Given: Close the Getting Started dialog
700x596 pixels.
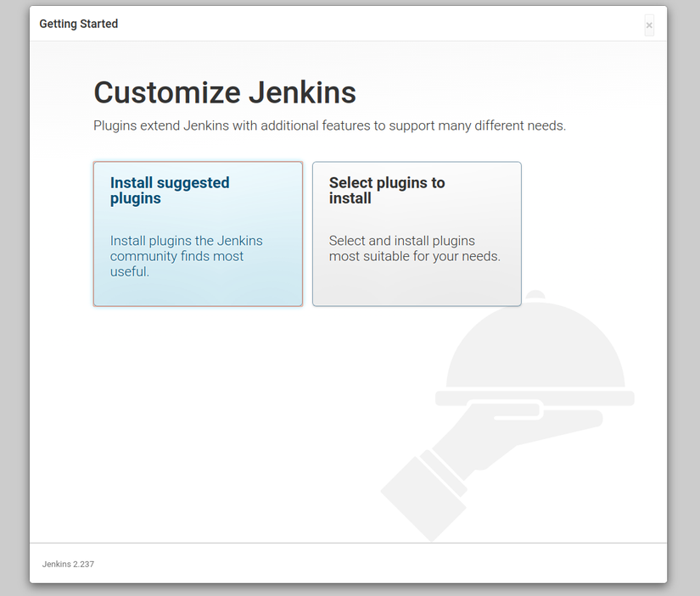Looking at the screenshot, I should point(649,25).
